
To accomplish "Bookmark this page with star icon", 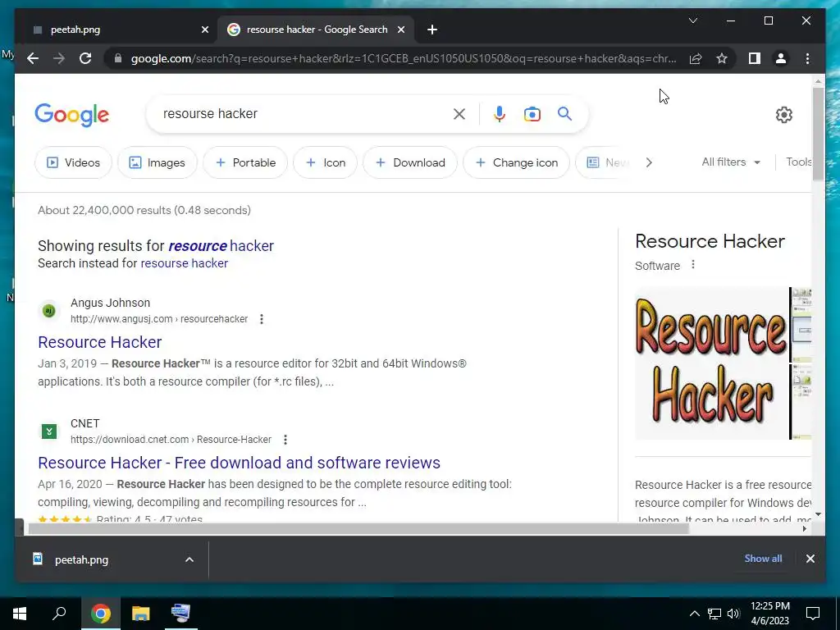I will 722,58.
